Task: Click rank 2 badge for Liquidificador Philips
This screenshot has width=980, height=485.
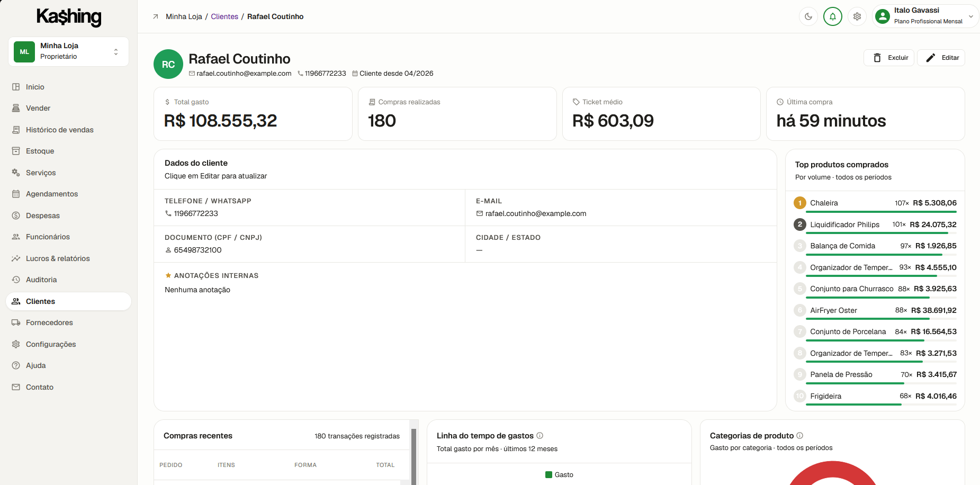Action: click(x=799, y=224)
